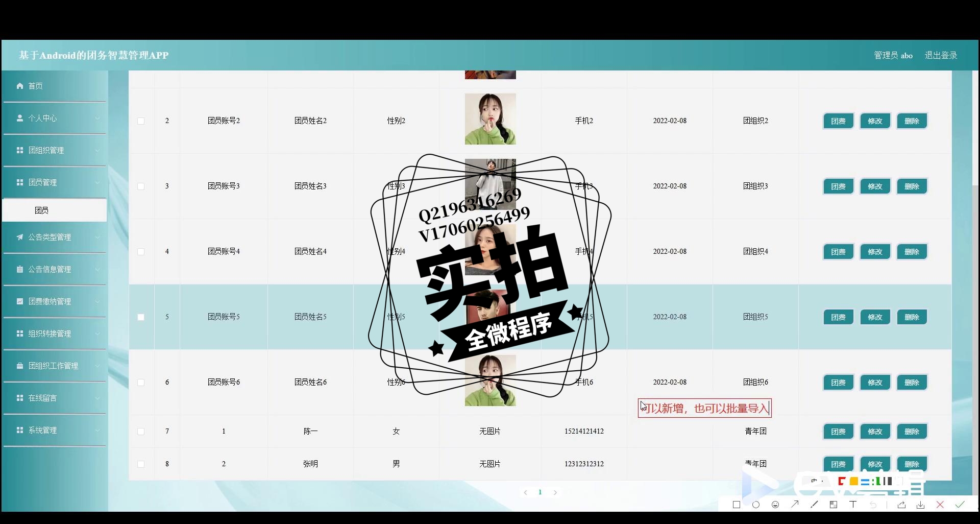Viewport: 980px width, 524px height.
Task: Go to next page arrow in pagination
Action: (x=555, y=492)
